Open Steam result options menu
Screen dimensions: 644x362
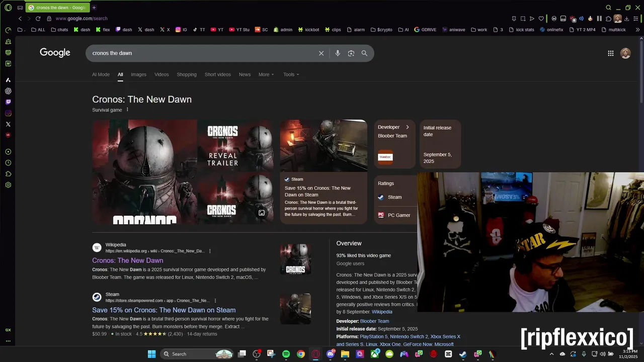pos(215,301)
